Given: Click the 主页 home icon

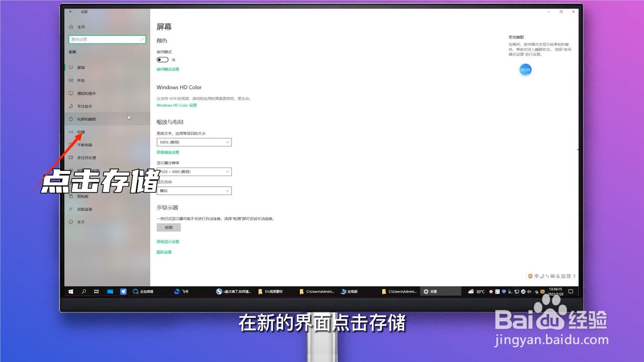Looking at the screenshot, I should coord(72,27).
